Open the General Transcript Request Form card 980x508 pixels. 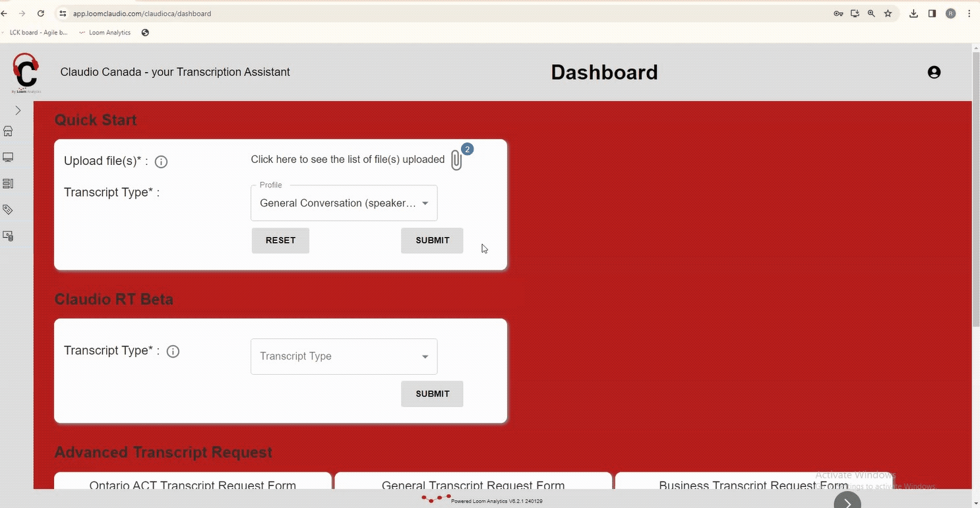[x=473, y=485]
